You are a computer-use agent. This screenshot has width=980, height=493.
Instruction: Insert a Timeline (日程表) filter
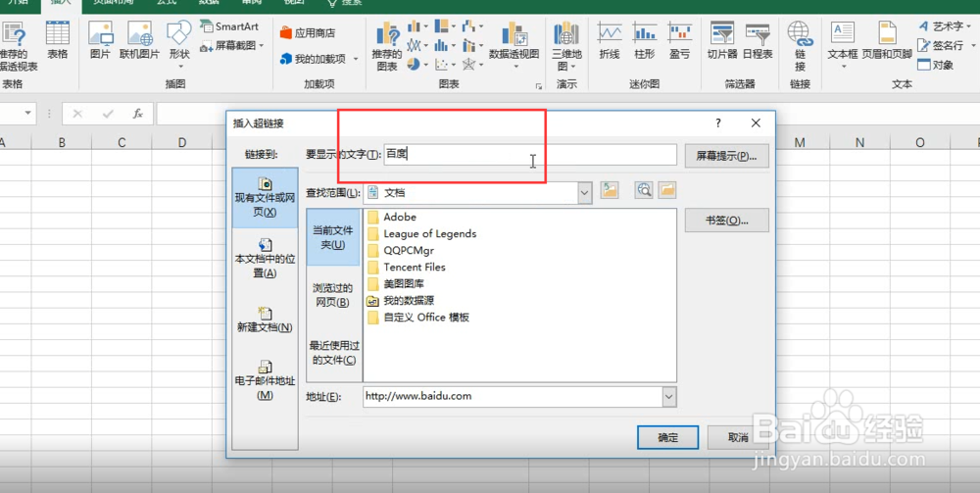758,40
